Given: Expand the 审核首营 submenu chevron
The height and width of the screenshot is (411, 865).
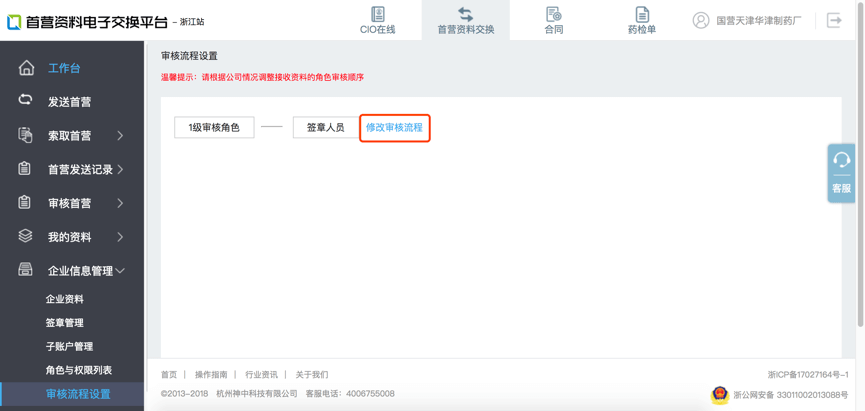Looking at the screenshot, I should tap(120, 203).
